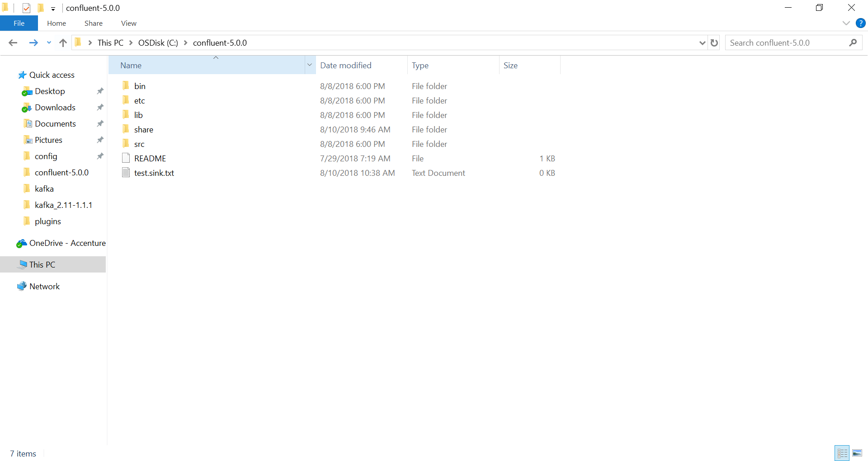The width and height of the screenshot is (868, 461).
Task: Open Documents in Quick access
Action: pos(55,124)
